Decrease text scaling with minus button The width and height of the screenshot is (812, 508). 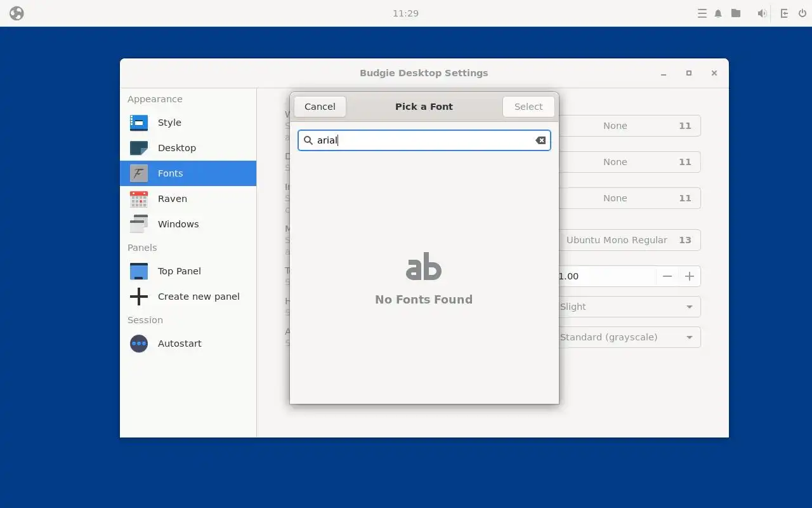(667, 276)
